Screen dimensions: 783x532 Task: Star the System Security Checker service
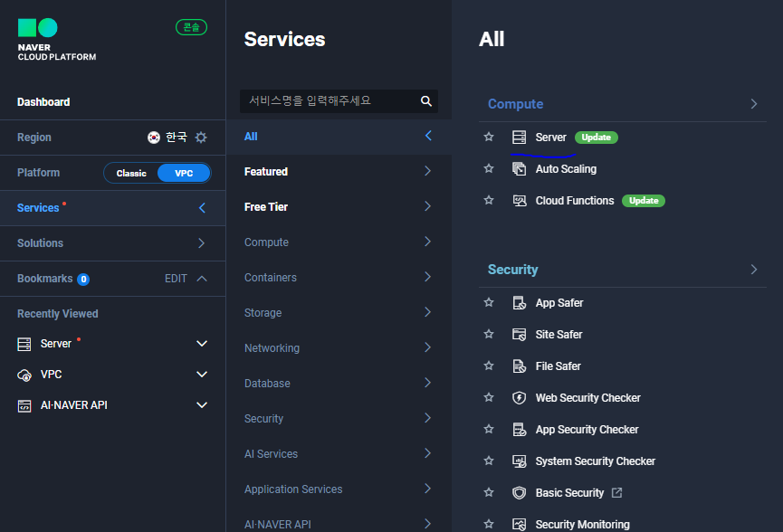pyautogui.click(x=489, y=461)
